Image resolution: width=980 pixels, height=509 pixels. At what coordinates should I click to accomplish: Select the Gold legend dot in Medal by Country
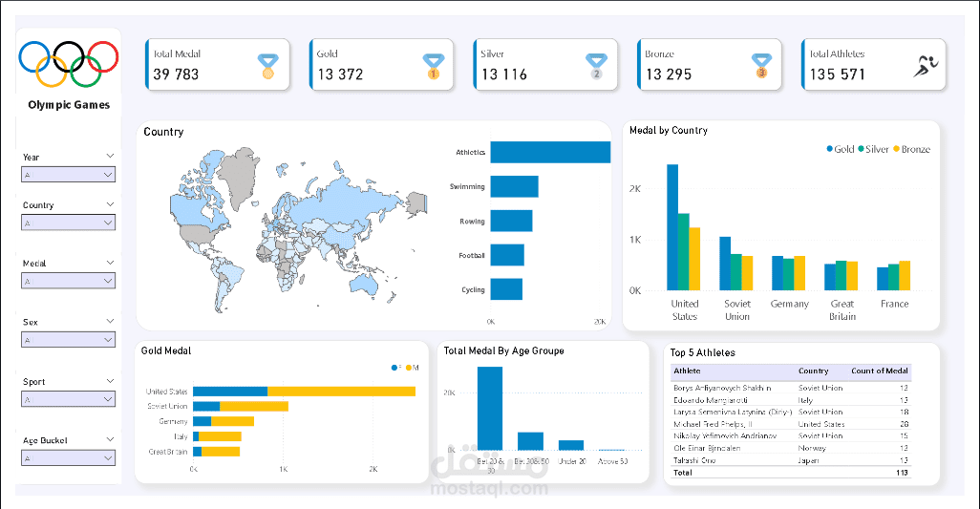829,149
